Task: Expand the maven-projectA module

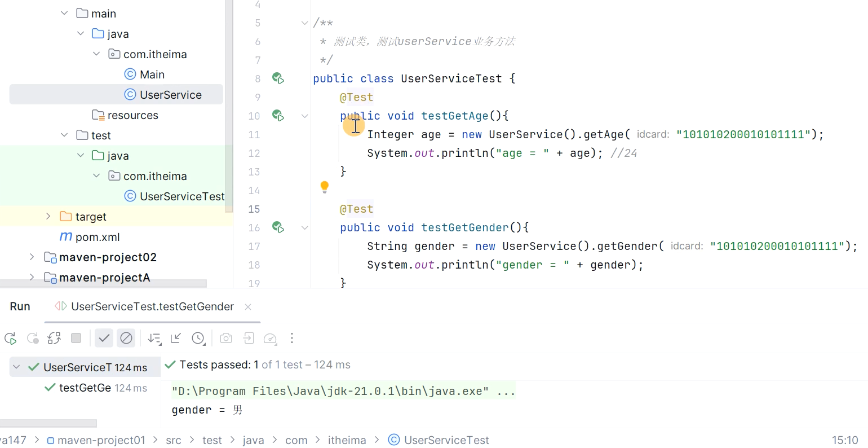Action: click(x=32, y=277)
